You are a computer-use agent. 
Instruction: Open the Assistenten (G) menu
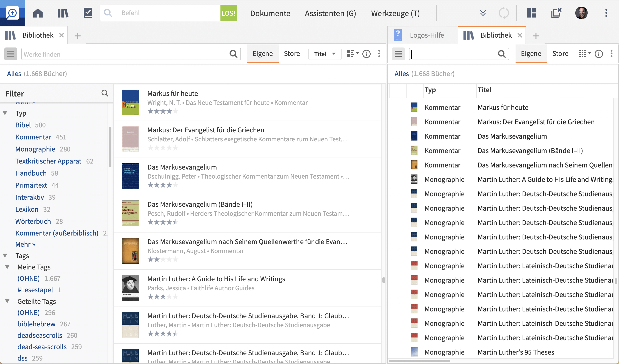pos(330,13)
